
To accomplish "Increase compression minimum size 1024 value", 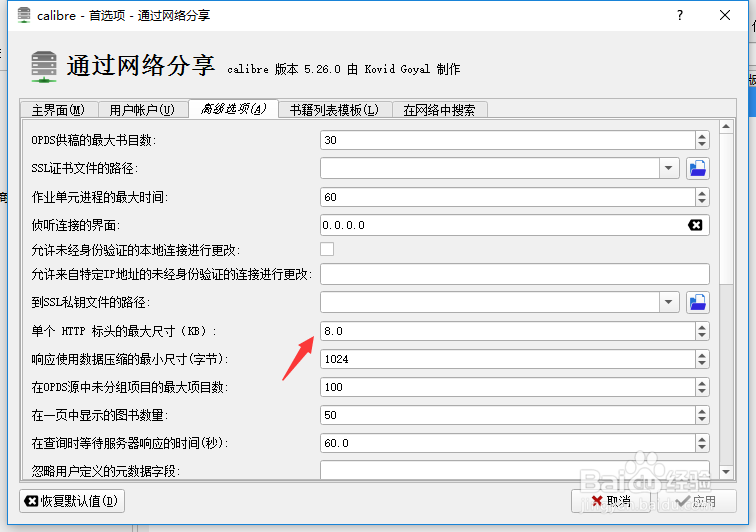I will click(702, 355).
